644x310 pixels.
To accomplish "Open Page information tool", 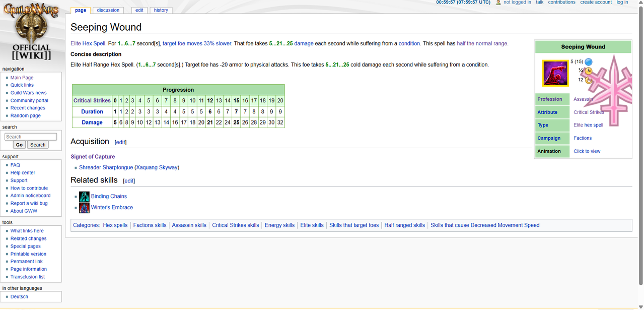I will click(x=29, y=269).
